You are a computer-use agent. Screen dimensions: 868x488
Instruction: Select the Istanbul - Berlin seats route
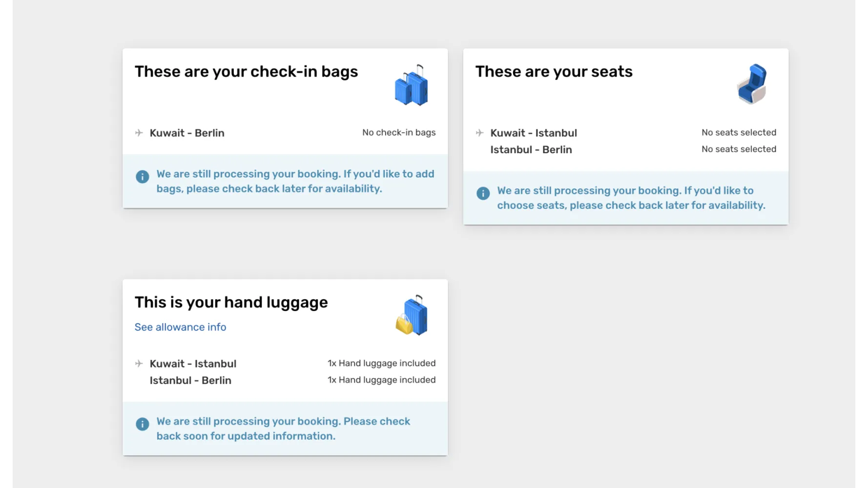(531, 149)
